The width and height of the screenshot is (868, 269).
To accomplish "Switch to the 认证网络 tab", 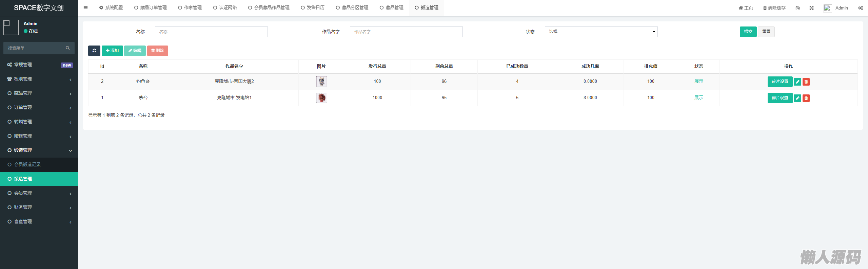I will click(225, 8).
